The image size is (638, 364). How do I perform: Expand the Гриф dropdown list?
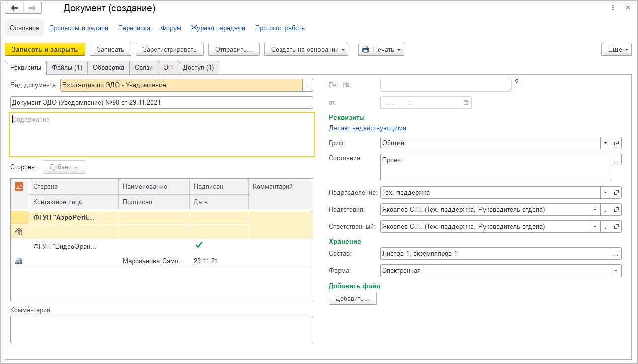[605, 143]
